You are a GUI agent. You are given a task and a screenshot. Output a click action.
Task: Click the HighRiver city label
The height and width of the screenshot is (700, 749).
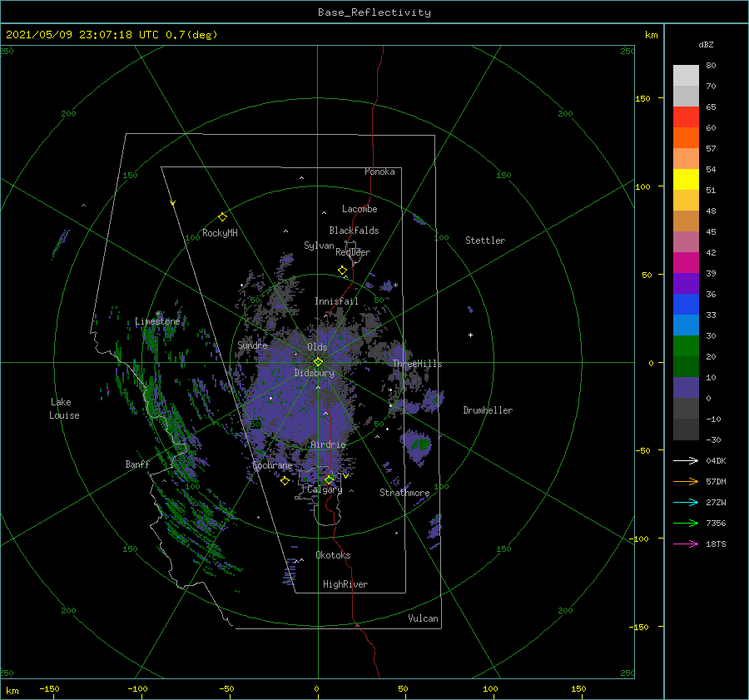point(345,584)
